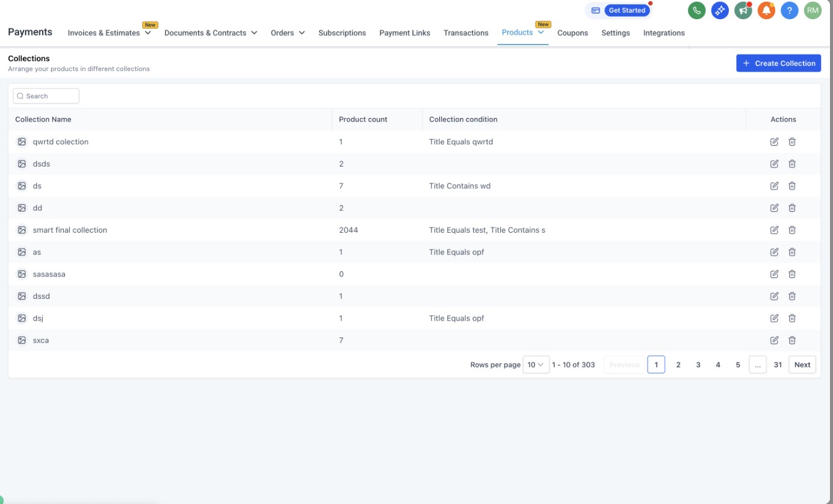This screenshot has width=833, height=504.
Task: Click the Collection Name column header
Action: point(43,119)
